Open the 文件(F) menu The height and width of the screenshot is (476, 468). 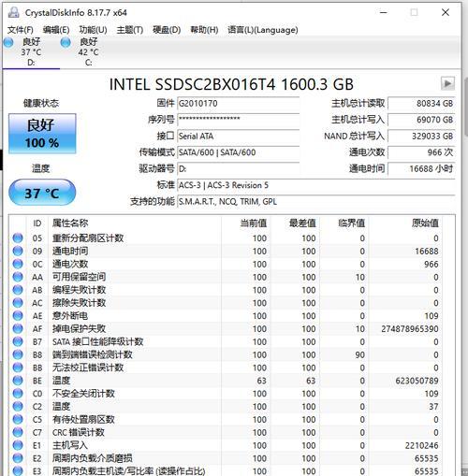point(21,30)
